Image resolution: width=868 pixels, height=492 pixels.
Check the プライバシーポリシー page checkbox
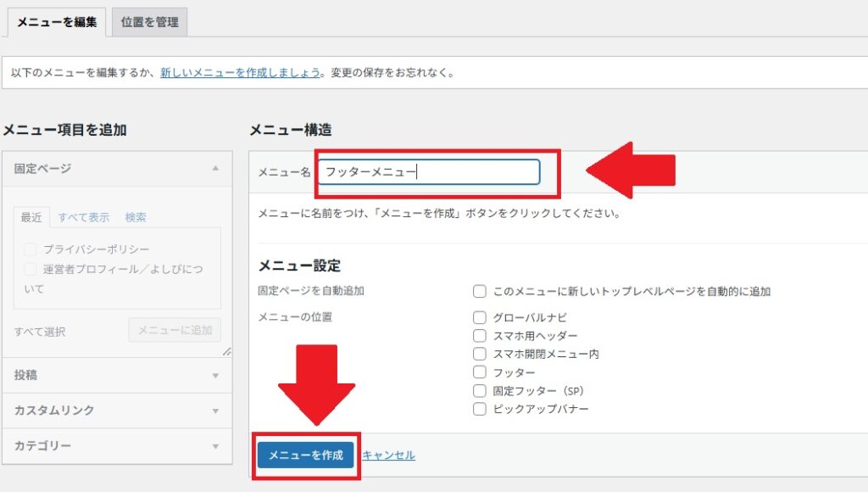(31, 249)
